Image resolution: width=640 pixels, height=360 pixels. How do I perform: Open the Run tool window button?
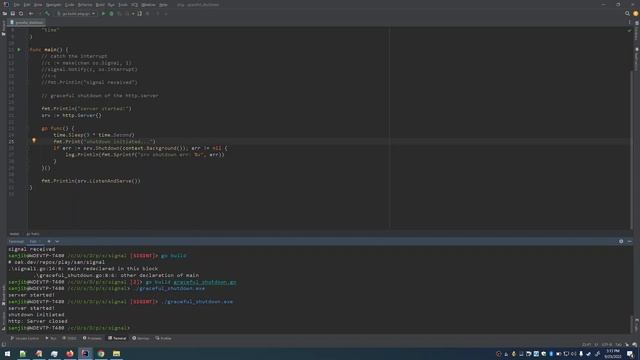click(x=51, y=338)
